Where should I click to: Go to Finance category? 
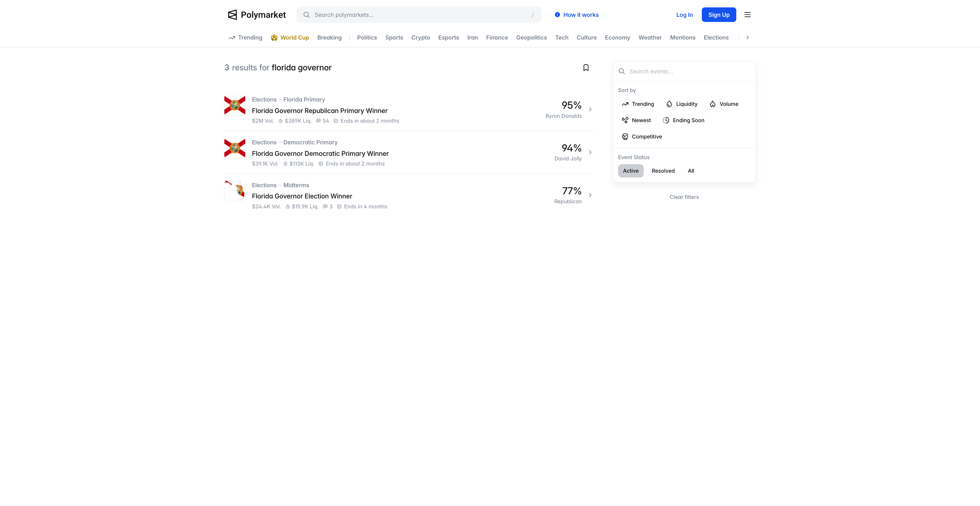pyautogui.click(x=497, y=38)
